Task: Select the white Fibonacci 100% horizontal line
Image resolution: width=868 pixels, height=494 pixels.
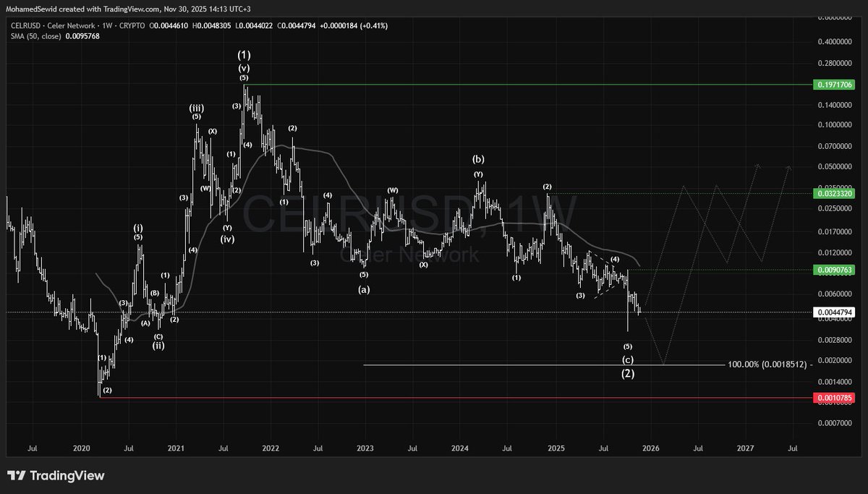Action: point(542,365)
